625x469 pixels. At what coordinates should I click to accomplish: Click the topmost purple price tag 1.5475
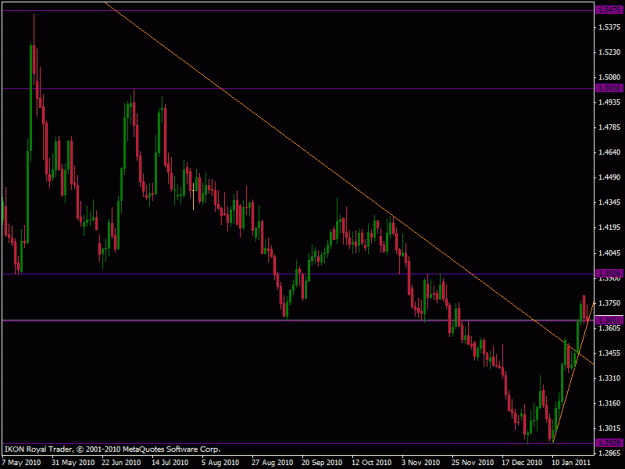point(609,10)
